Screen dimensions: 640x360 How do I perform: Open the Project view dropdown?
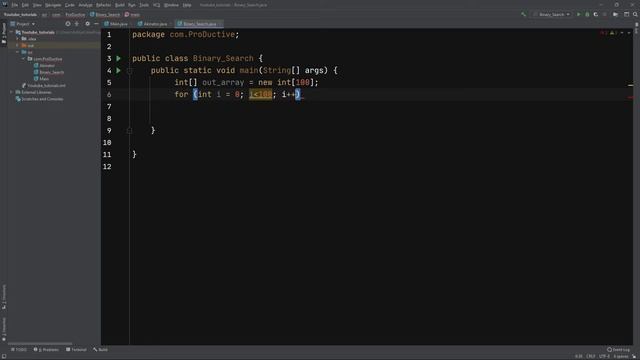tap(23, 24)
